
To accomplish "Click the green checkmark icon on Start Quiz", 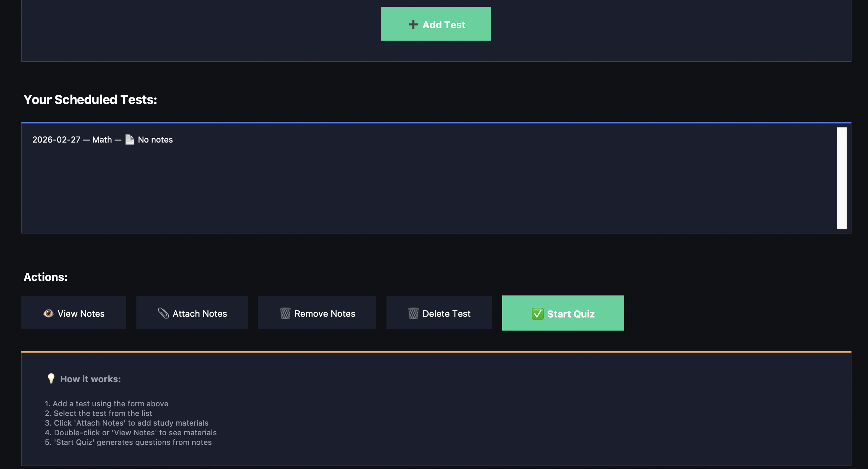I will coord(537,314).
